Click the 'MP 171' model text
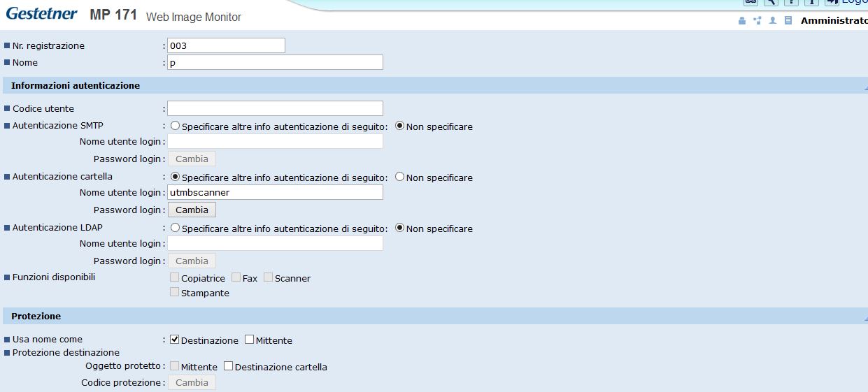Screen dimensions: 868x392 coord(113,15)
